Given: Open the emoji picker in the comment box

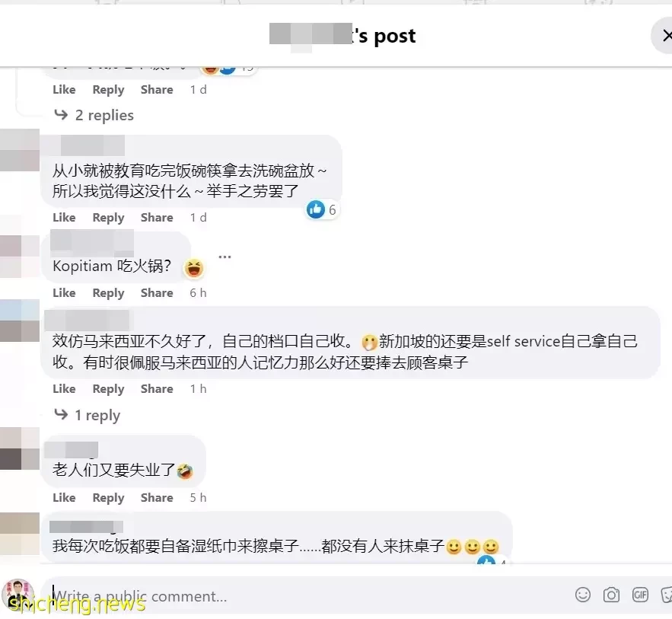Looking at the screenshot, I should point(582,595).
